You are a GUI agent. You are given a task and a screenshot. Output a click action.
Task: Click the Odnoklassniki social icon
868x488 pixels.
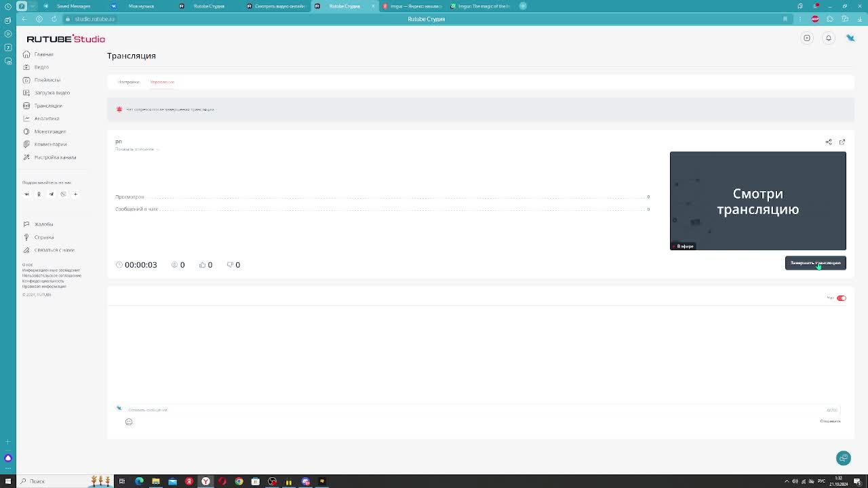[39, 195]
